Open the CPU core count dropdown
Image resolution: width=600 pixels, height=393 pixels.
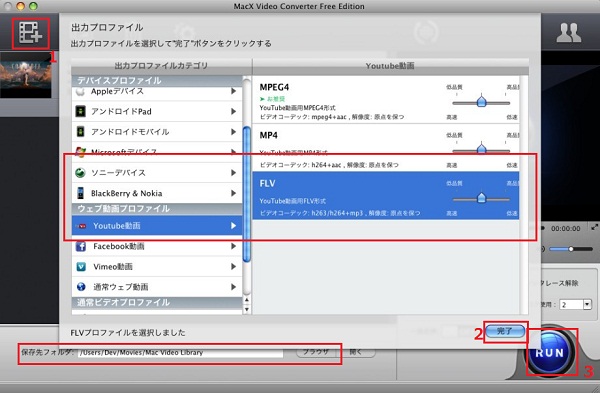click(587, 304)
